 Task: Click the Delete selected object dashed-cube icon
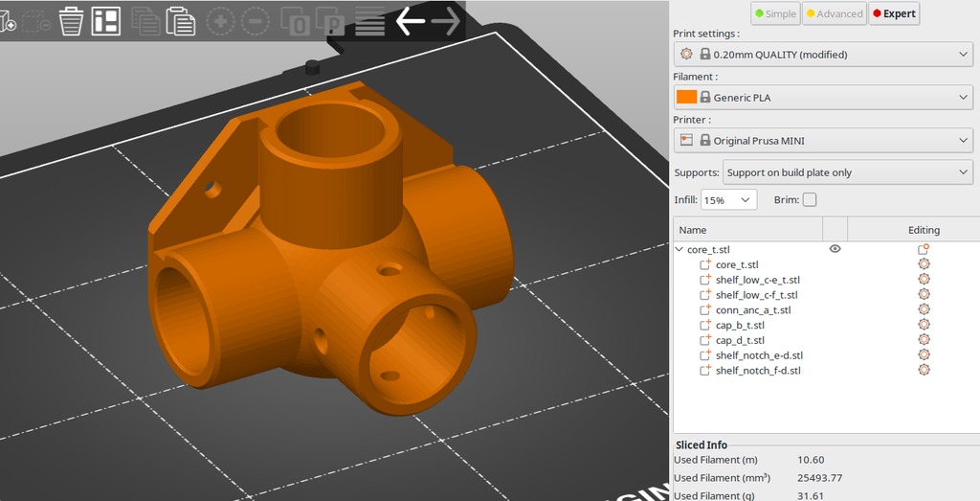click(36, 21)
